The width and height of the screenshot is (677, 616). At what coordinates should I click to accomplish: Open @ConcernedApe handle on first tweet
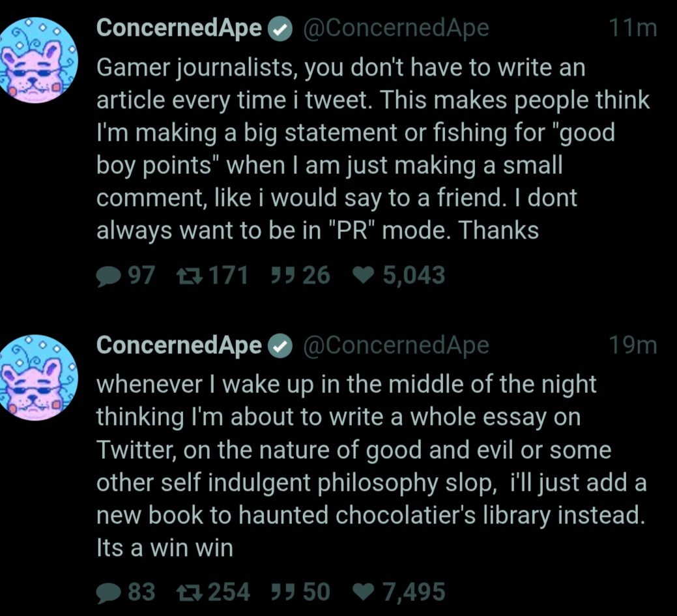(396, 29)
